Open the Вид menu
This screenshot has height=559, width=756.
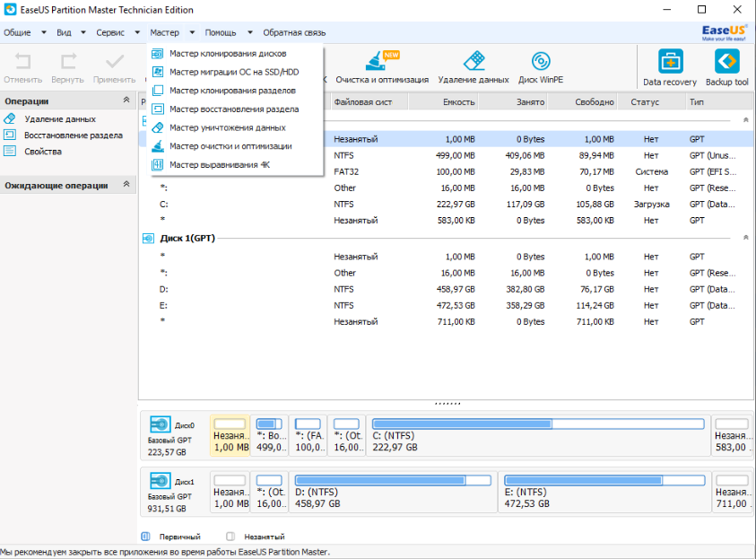64,33
